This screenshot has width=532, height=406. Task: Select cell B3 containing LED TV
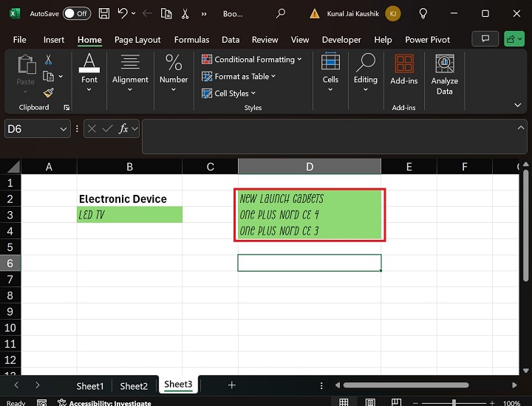tap(129, 215)
